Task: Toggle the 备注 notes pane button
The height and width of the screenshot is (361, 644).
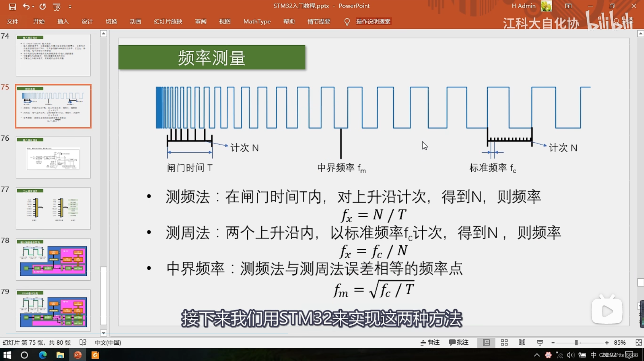Action: (x=430, y=342)
